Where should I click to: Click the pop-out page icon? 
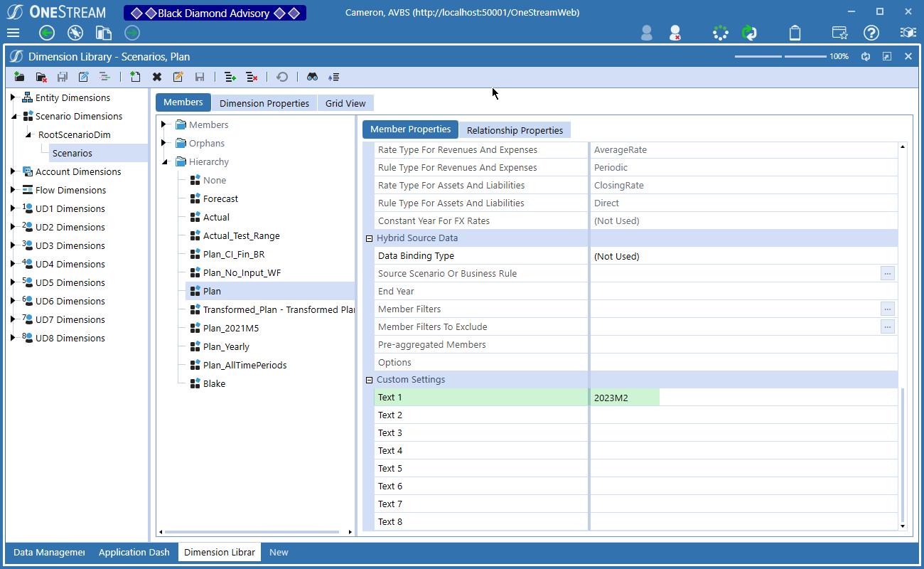pos(887,56)
